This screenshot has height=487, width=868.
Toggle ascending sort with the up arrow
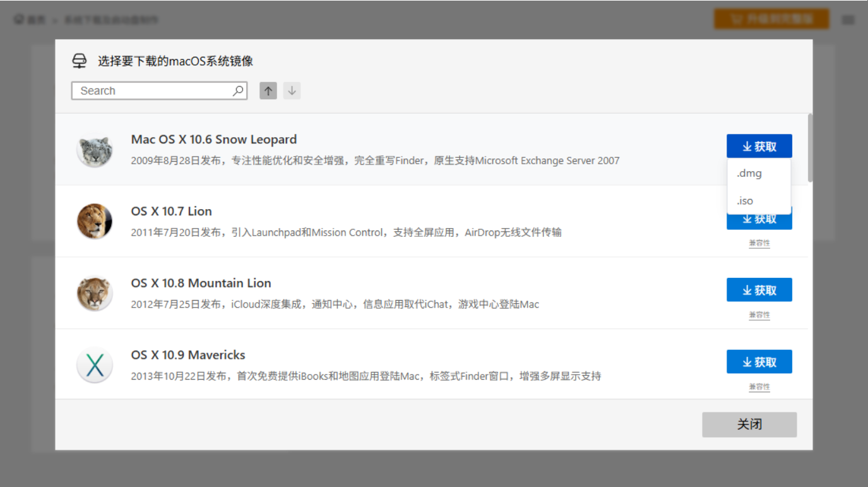pyautogui.click(x=268, y=90)
